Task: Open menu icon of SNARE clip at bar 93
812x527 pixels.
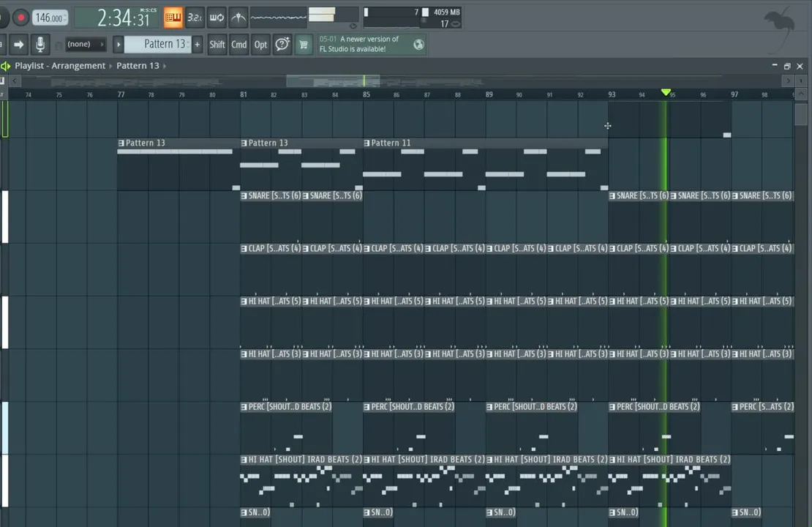Action: pos(612,196)
